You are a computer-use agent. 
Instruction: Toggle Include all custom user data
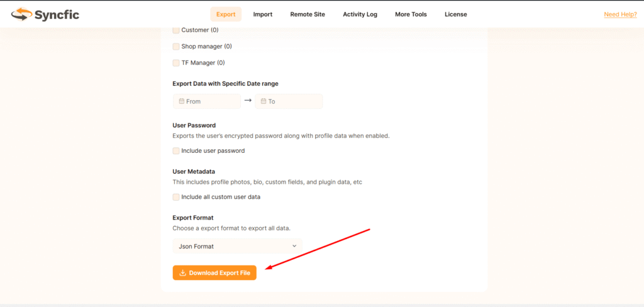click(176, 197)
